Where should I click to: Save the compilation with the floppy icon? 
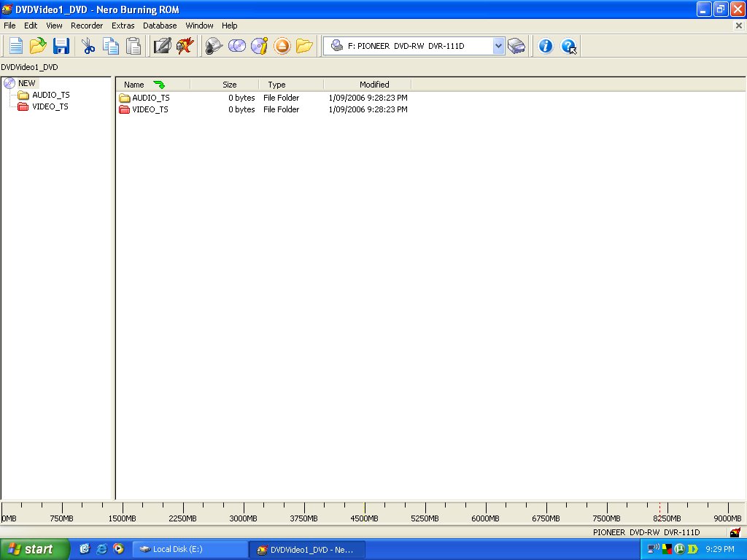61,46
